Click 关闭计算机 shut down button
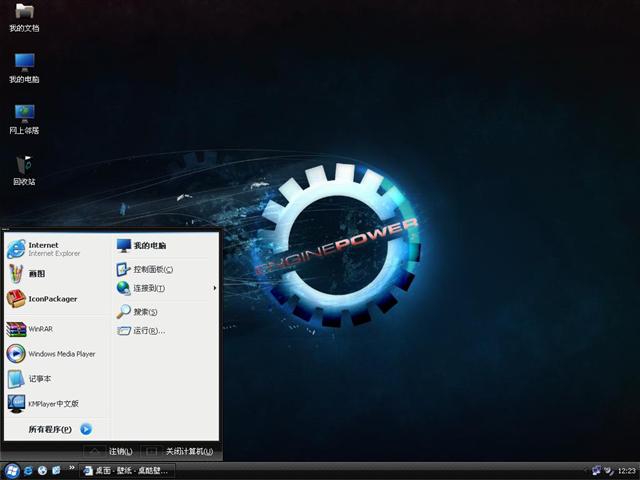The width and height of the screenshot is (640, 480). (178, 451)
